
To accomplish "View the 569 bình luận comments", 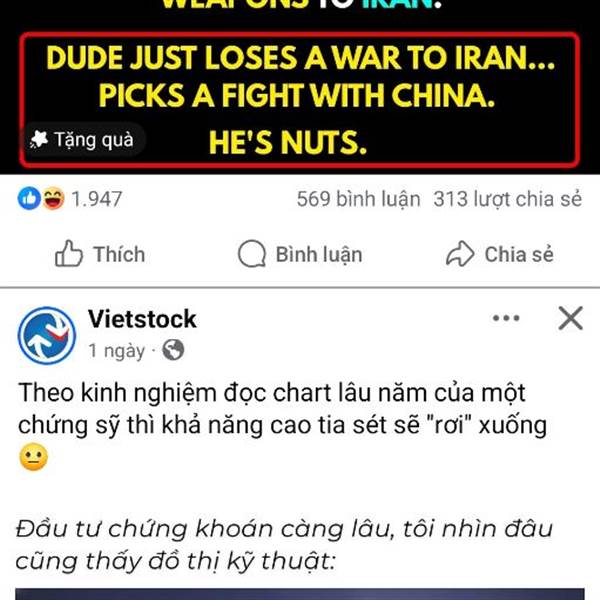I will click(x=359, y=199).
